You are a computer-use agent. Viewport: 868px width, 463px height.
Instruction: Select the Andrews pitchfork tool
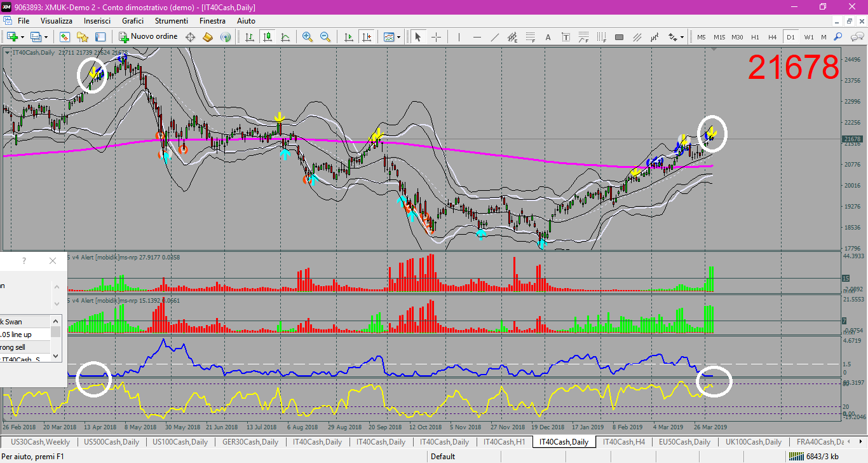pos(654,37)
